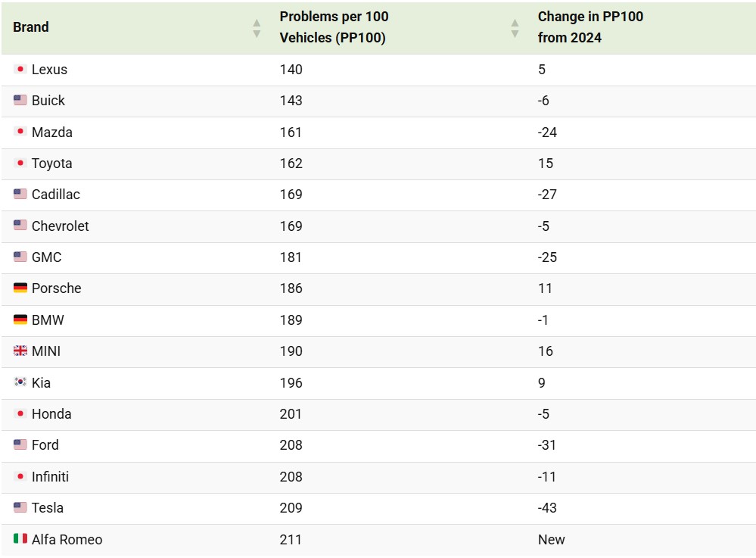Click the German flag icon beside Porsche
The width and height of the screenshot is (756, 558).
(x=20, y=288)
